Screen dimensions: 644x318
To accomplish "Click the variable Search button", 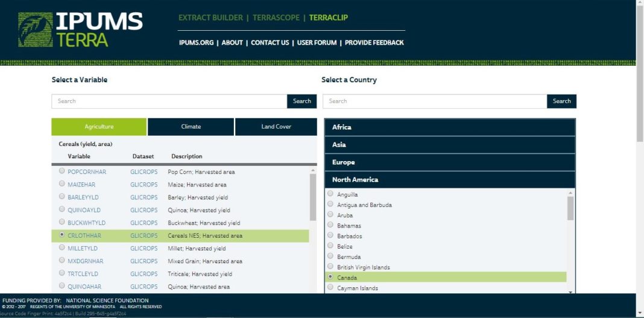I will coord(301,101).
